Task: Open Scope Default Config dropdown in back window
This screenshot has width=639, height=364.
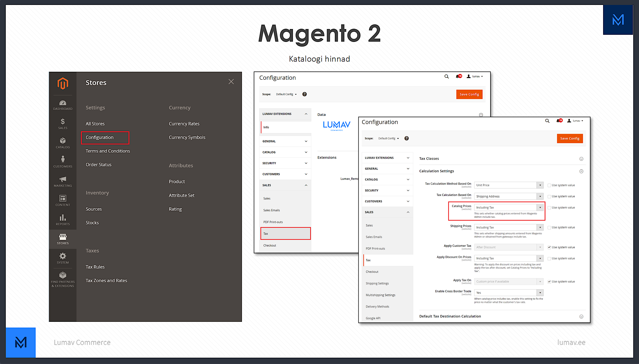Action: (x=286, y=94)
